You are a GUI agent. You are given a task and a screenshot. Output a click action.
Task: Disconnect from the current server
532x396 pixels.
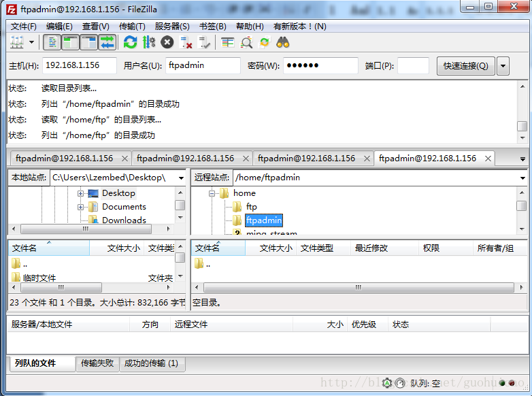click(185, 42)
